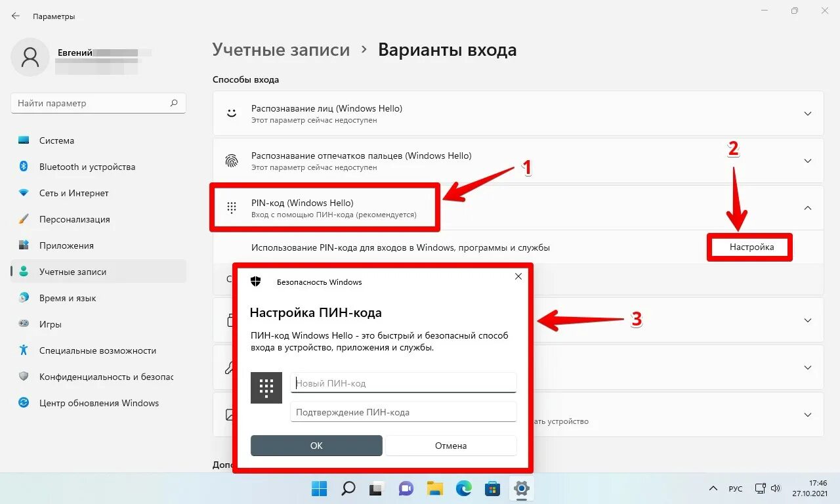Launch Microsoft Edge from the taskbar
The height and width of the screenshot is (504, 840).
point(464,488)
